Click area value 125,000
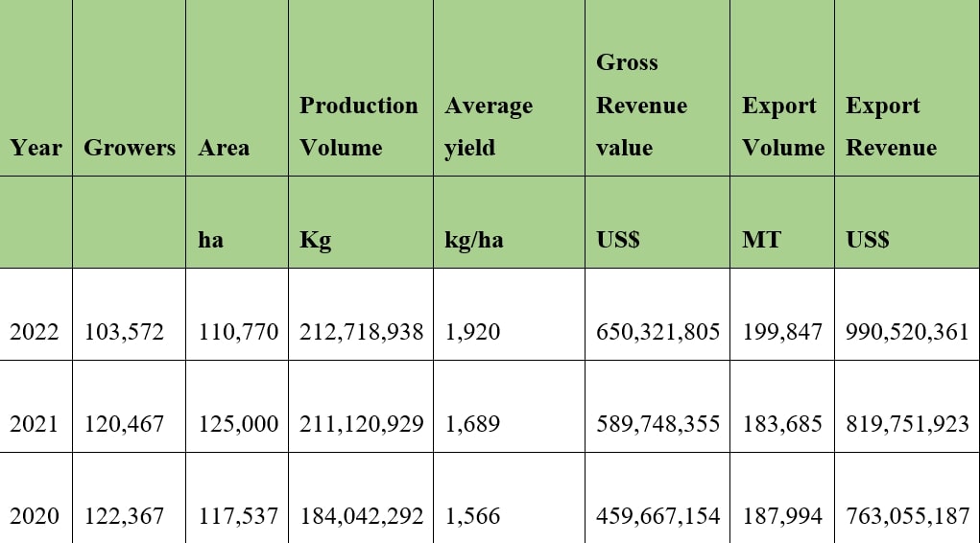 click(x=238, y=424)
